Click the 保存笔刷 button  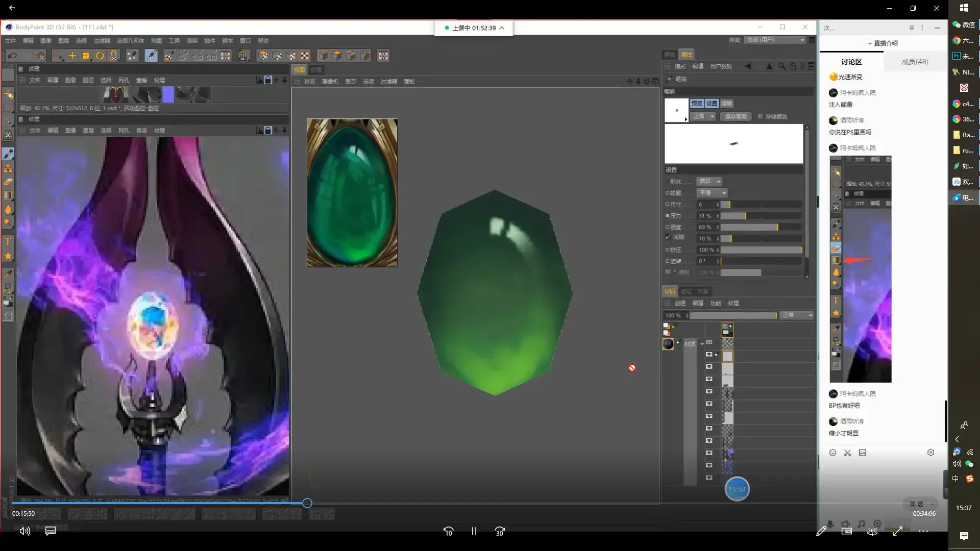pos(736,116)
